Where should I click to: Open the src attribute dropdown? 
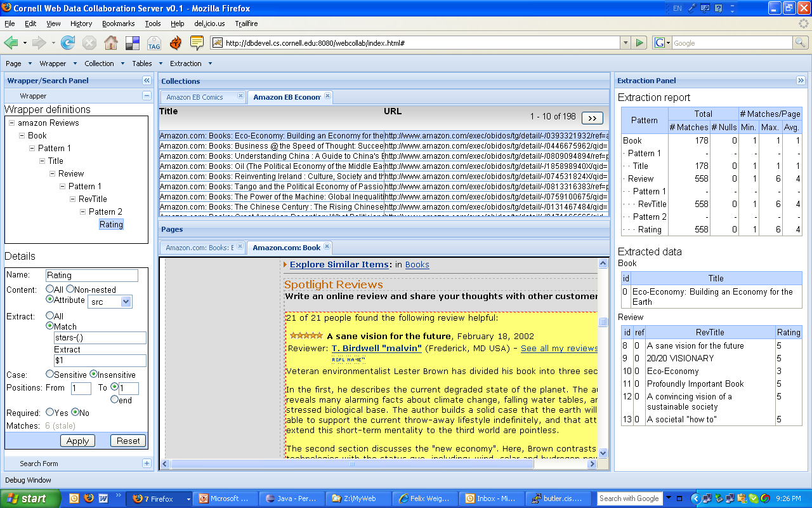point(126,302)
